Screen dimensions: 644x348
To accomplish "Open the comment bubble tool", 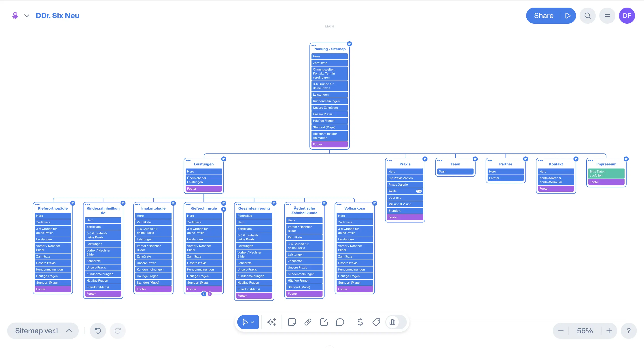I will pyautogui.click(x=340, y=322).
